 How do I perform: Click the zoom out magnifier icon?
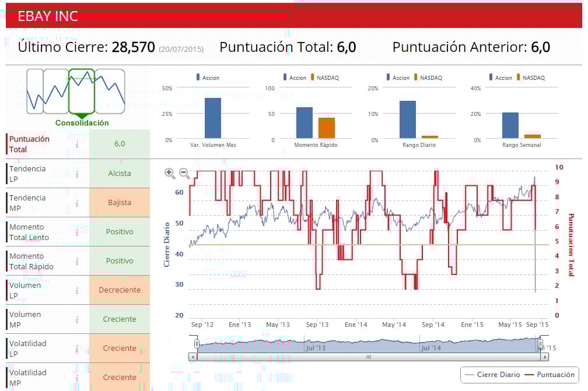click(x=184, y=173)
